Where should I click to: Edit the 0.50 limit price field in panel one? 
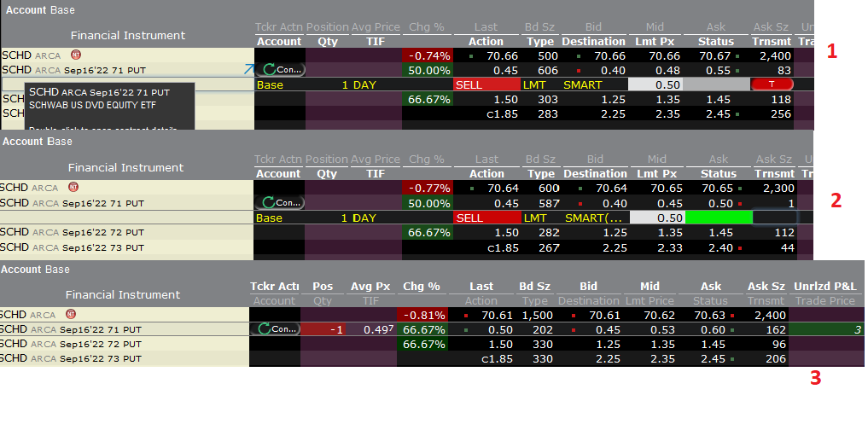[656, 84]
